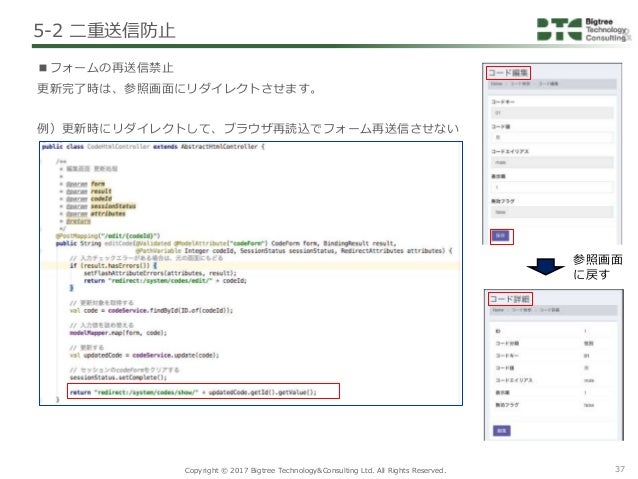
Task: Click the middle breadcrumb link in コード詳細 screen
Action: (x=522, y=310)
